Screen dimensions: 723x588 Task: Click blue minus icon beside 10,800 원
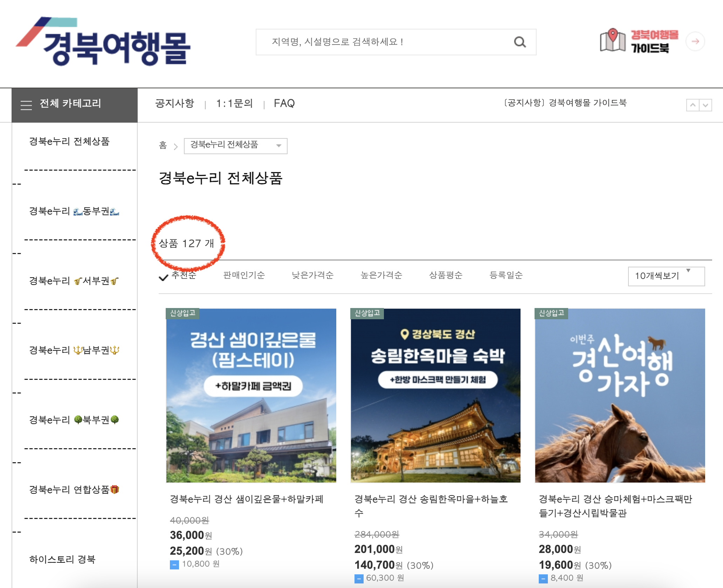click(x=174, y=565)
